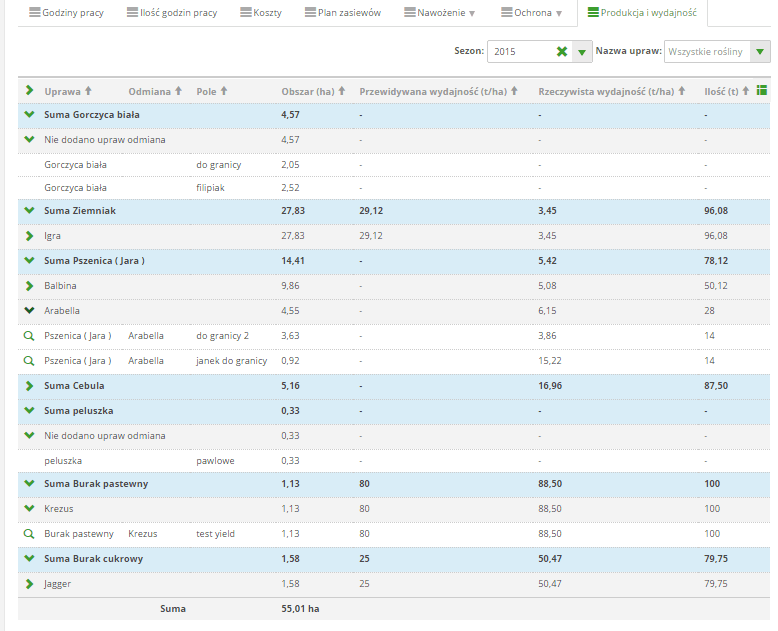Collapse Nie dodano upraw odmiana under Gorczyca
This screenshot has height=631, width=778.
(29, 139)
